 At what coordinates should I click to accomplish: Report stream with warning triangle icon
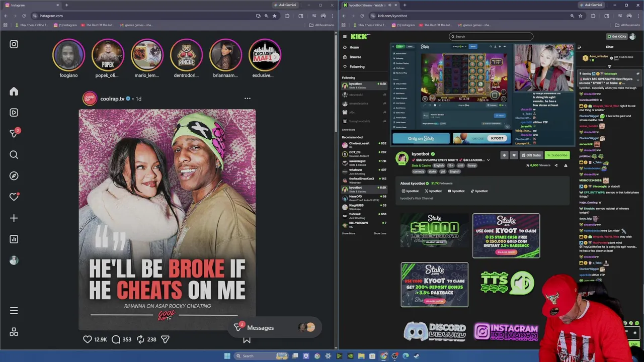566,165
